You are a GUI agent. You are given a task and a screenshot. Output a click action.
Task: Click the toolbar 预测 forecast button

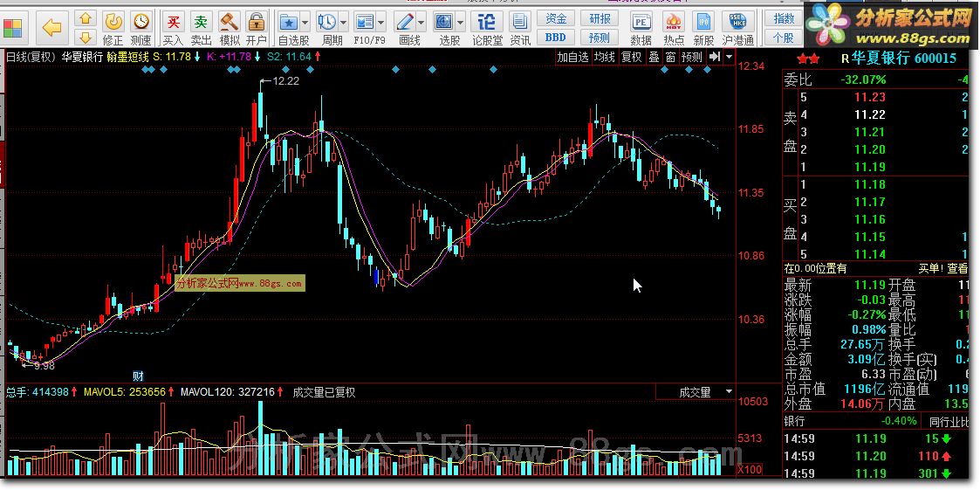coord(600,37)
